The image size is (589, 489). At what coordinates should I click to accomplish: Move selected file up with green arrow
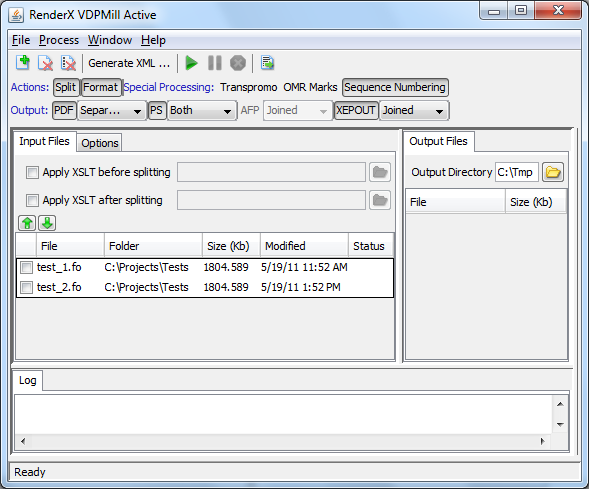coord(27,223)
